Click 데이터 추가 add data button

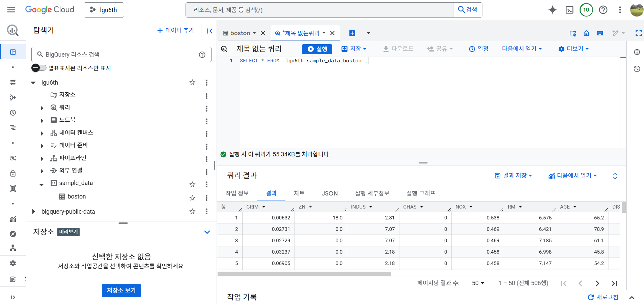(176, 30)
